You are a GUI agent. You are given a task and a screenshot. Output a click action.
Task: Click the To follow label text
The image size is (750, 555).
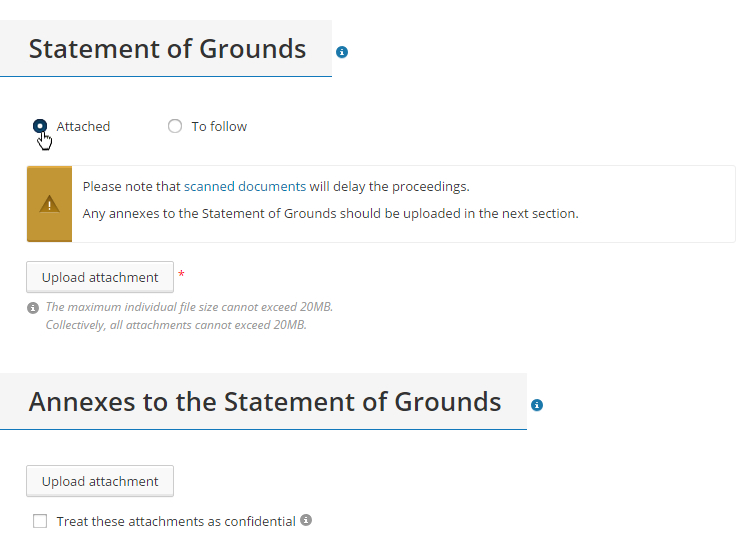219,126
